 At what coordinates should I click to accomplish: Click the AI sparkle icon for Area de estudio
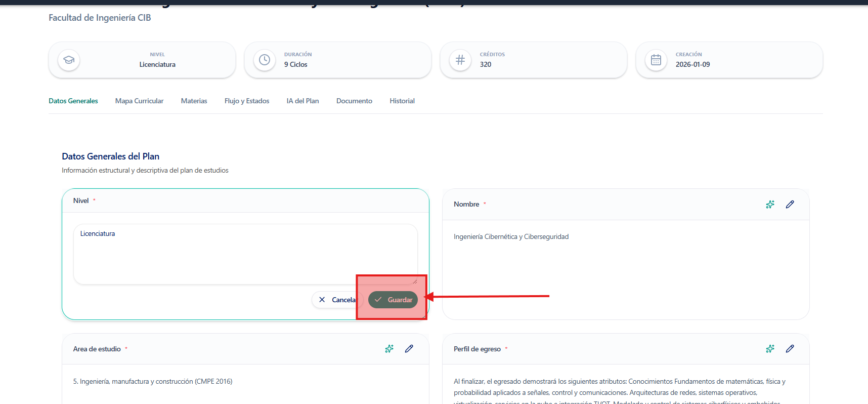(389, 349)
